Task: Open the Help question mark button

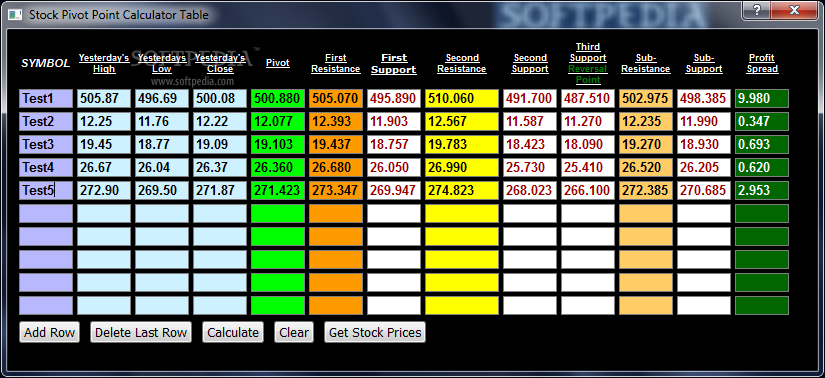Action: click(x=756, y=10)
